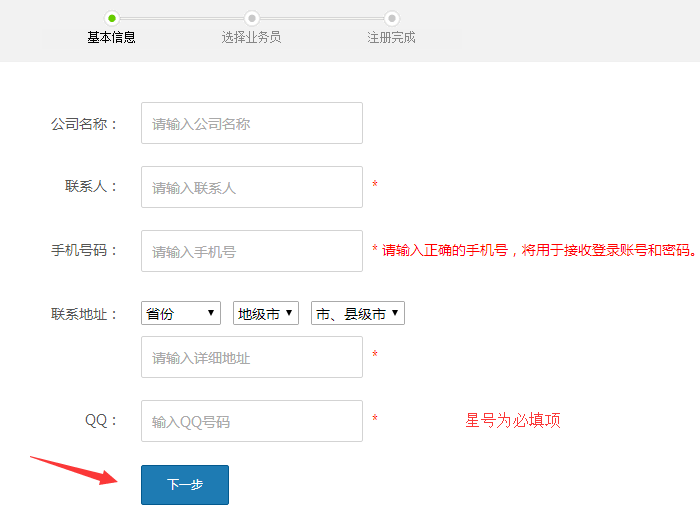The image size is (700, 514).
Task: Open the 地级市 city dropdown
Action: [266, 313]
